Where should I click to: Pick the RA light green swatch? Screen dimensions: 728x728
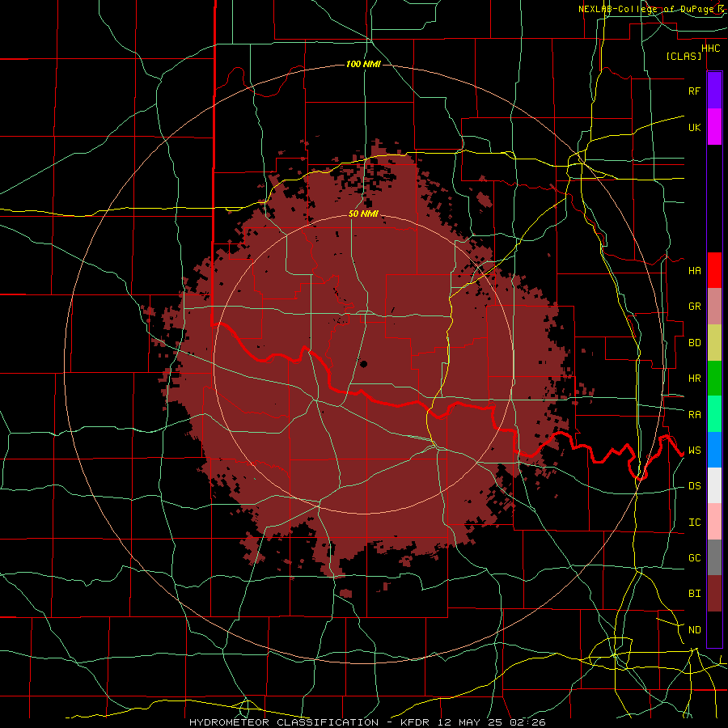pyautogui.click(x=714, y=414)
